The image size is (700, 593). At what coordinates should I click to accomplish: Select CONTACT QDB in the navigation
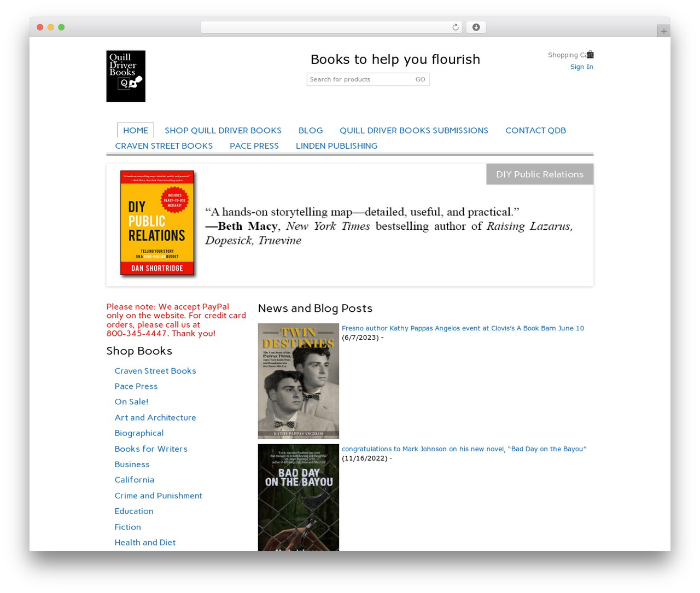tap(535, 130)
